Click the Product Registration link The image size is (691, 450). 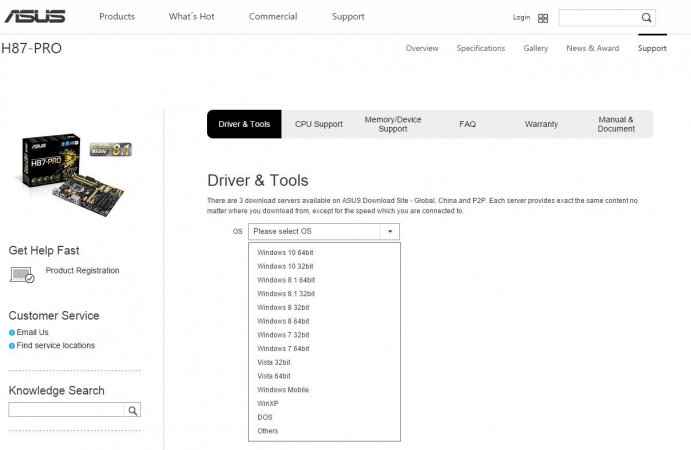click(82, 270)
